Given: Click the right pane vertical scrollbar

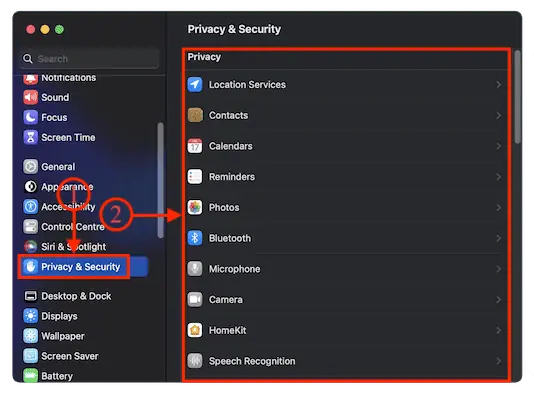Looking at the screenshot, I should 518,97.
